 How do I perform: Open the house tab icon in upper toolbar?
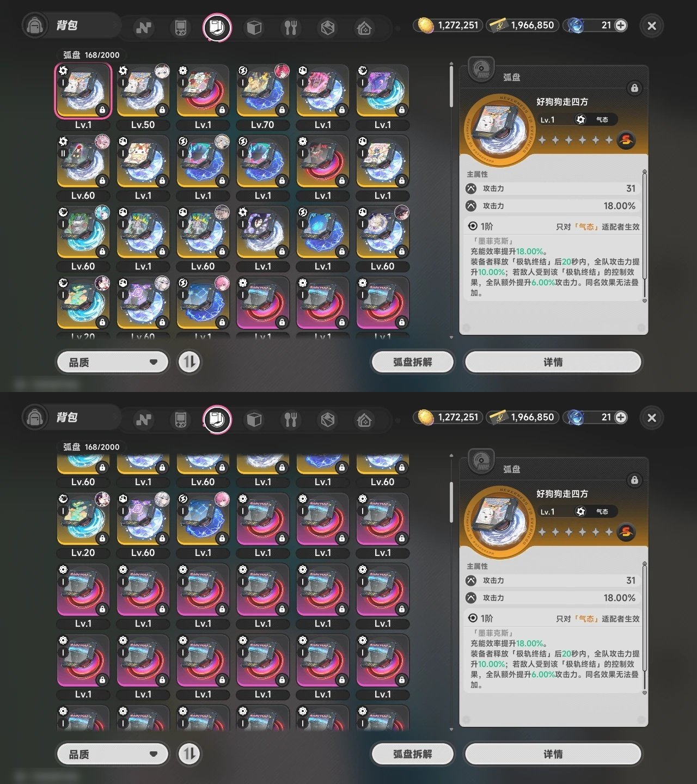tap(364, 28)
